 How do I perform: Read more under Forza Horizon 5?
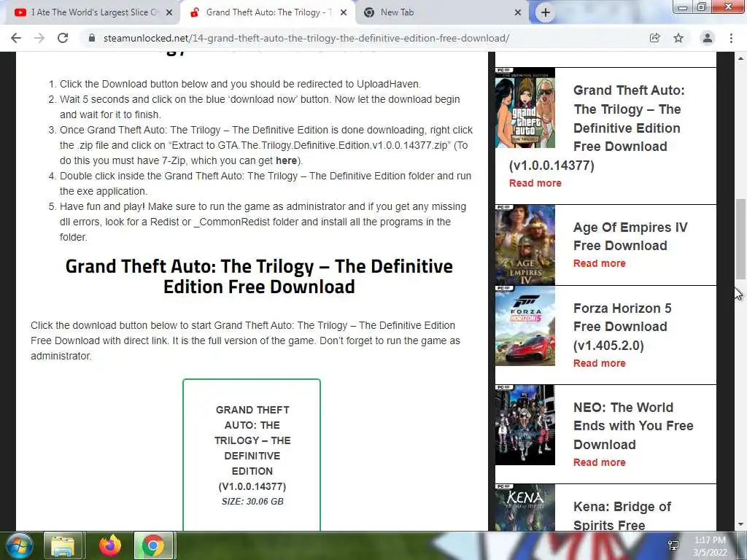pyautogui.click(x=600, y=363)
